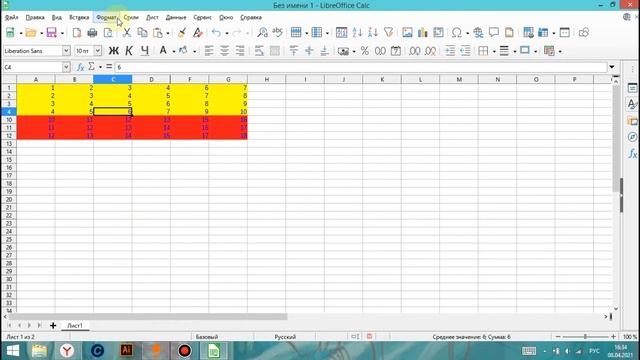
Task: Click the Insert special character omega icon
Action: [x=457, y=33]
